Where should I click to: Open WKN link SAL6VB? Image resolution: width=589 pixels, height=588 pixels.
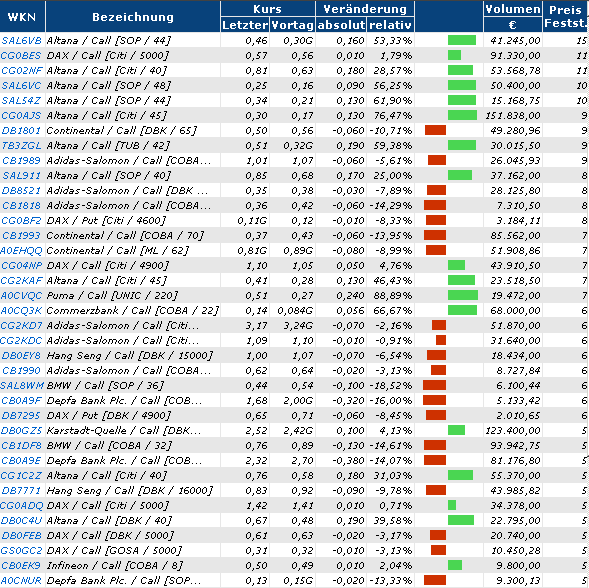click(21, 40)
